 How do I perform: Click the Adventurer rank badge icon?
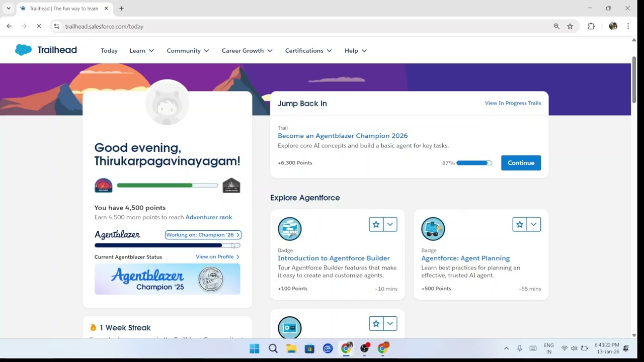coord(231,186)
